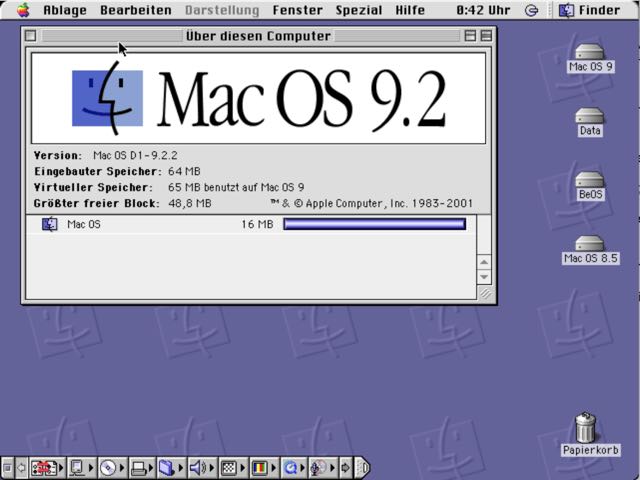Open the Ablage menu
The image size is (640, 480).
65,10
